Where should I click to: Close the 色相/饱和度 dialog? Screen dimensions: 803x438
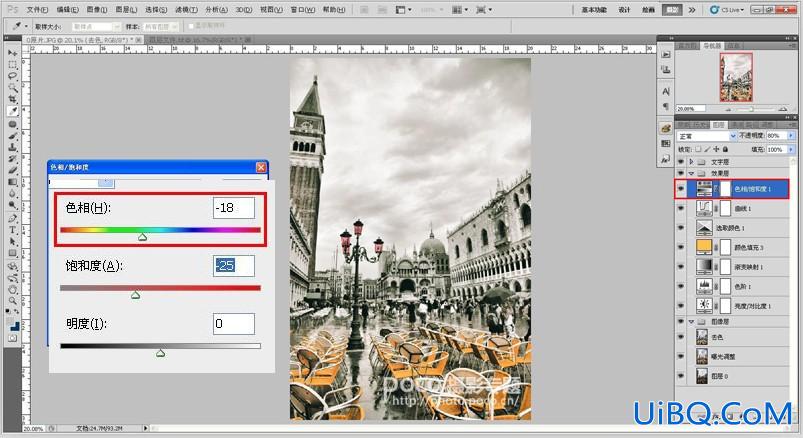click(x=261, y=167)
